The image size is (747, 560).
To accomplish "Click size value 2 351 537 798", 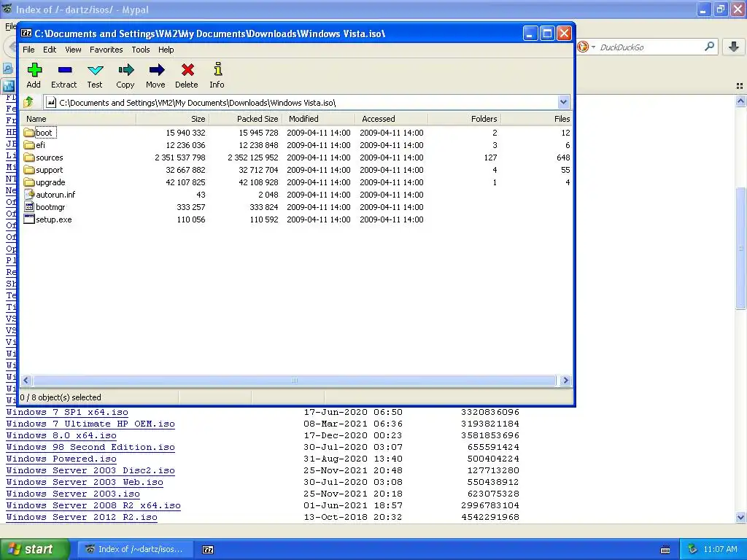I will coord(180,157).
